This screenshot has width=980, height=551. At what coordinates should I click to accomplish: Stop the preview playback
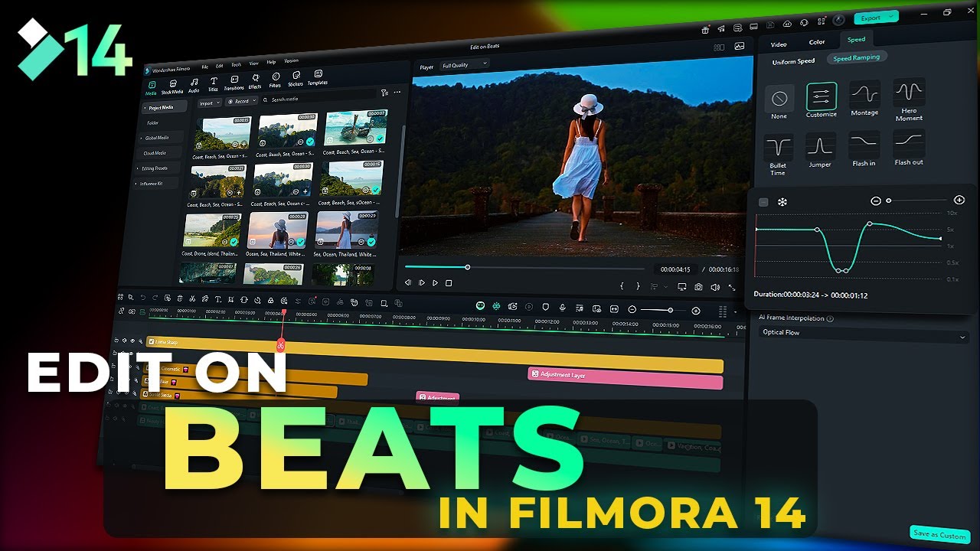pos(449,283)
